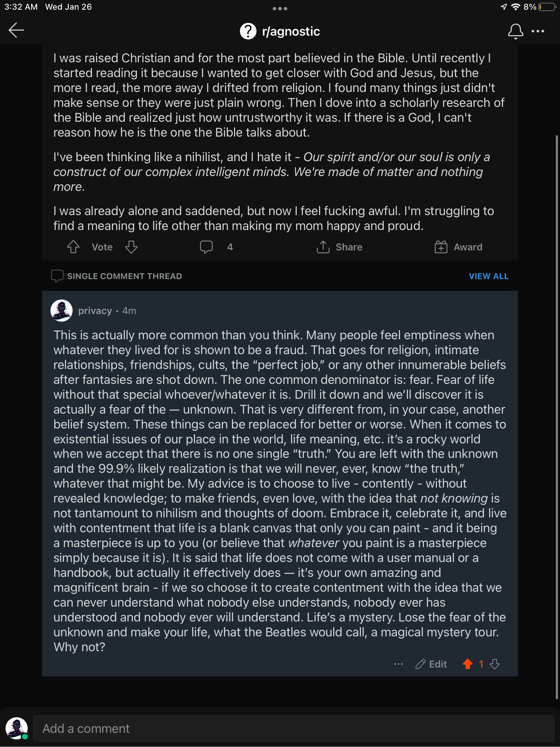Downvote the comment by privacy
This screenshot has width=560, height=747.
coord(495,664)
